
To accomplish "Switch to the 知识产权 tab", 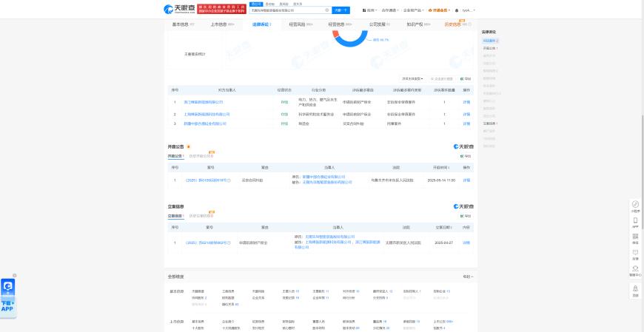I will click(418, 24).
